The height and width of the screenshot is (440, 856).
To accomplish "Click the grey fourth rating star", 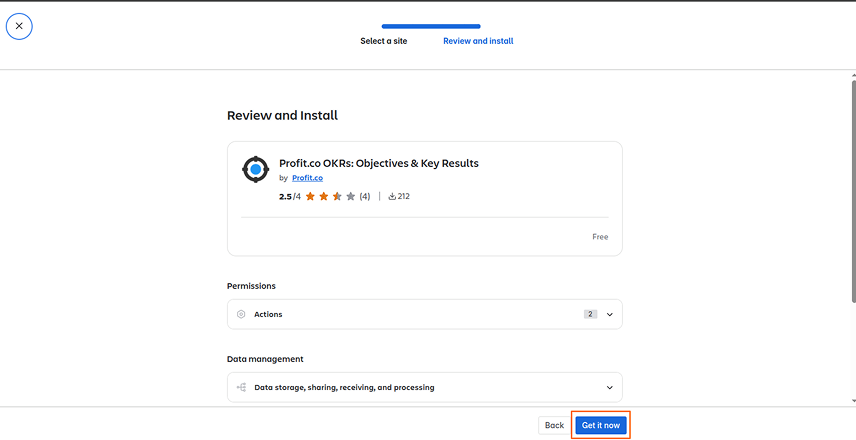I will click(350, 197).
